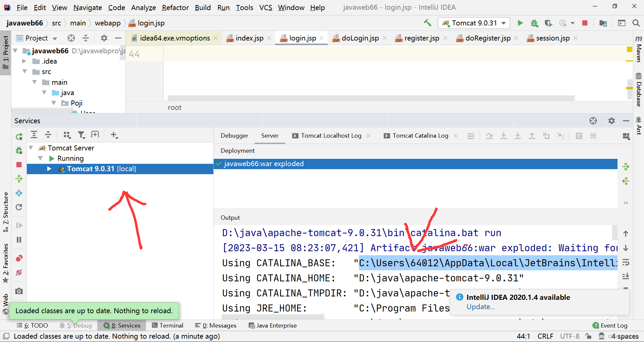The image size is (644, 342).
Task: Collapse all services in Services toolbar
Action: pos(48,135)
